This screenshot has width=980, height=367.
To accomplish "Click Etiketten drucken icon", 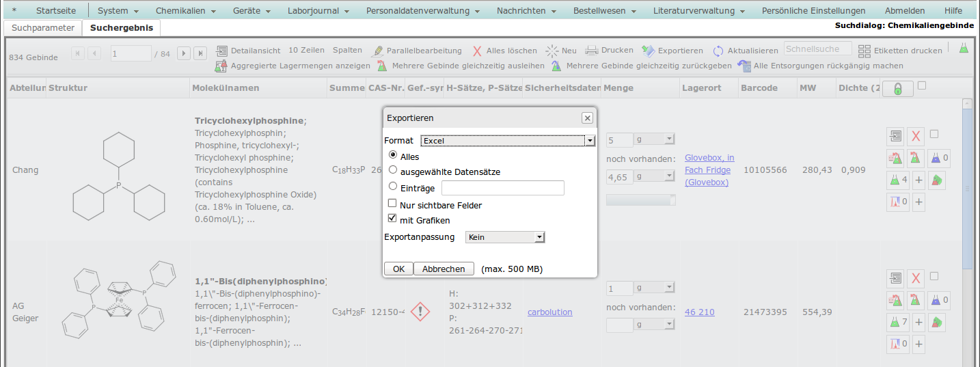I will click(x=865, y=51).
